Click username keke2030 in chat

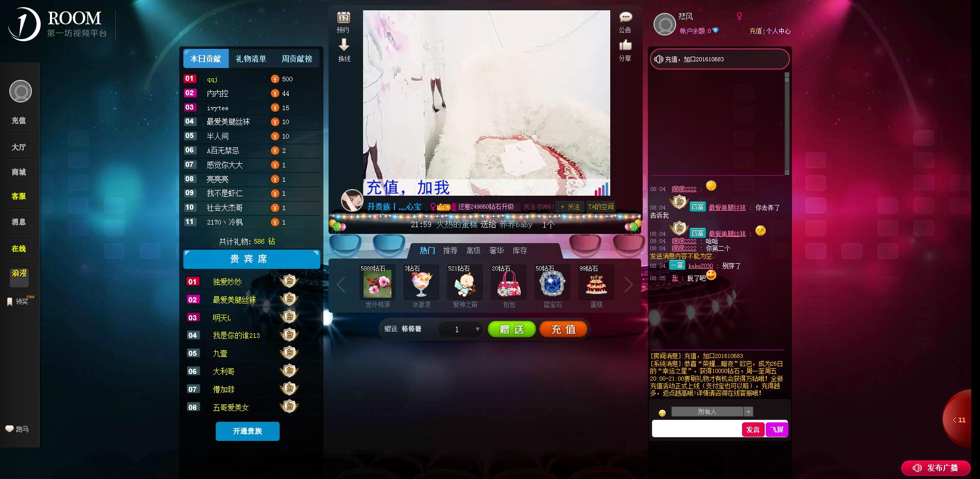click(700, 266)
